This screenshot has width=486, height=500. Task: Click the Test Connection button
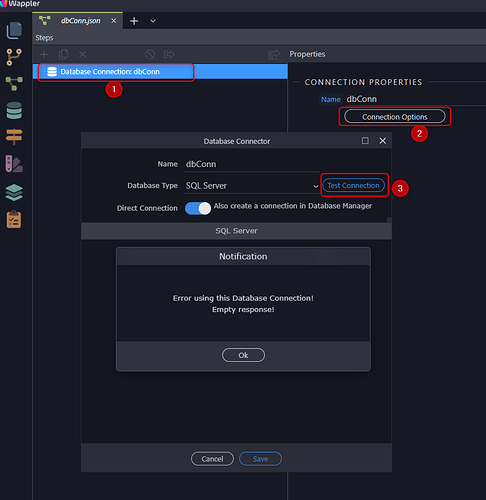(353, 185)
